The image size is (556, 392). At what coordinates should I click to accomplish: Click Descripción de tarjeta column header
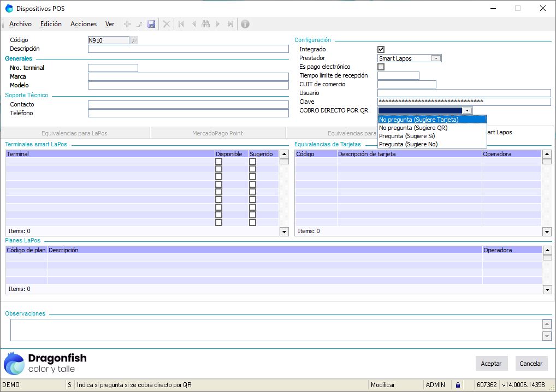(x=409, y=154)
